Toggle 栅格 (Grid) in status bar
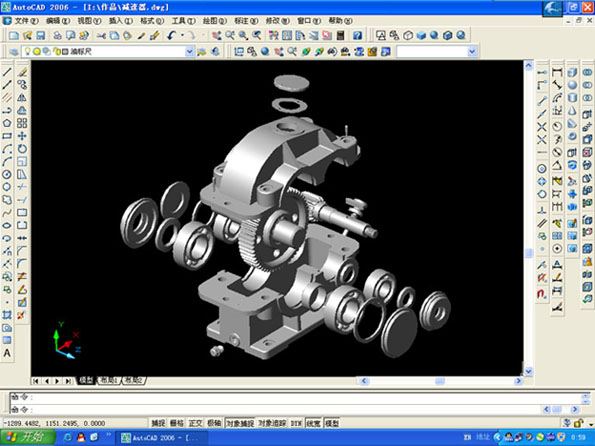Screen dimensions: 595x446 pos(177,423)
